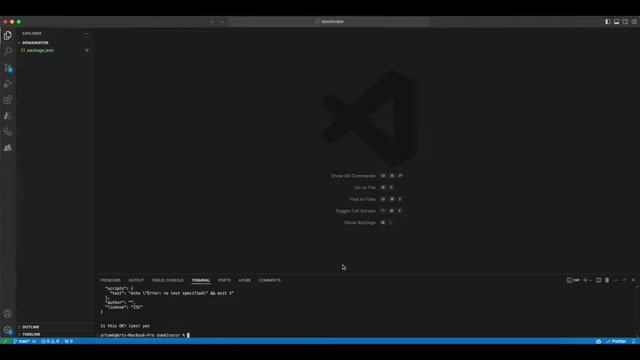The width and height of the screenshot is (640, 360).
Task: Click the errors and warnings status indicator
Action: (50, 341)
